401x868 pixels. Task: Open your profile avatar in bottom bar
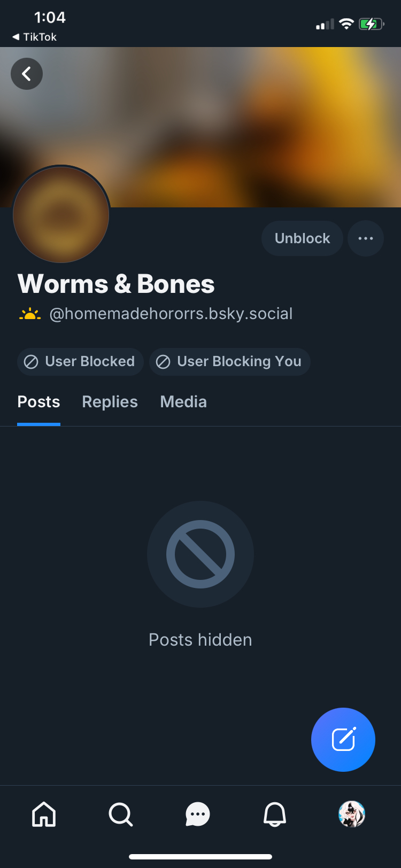[x=351, y=815]
